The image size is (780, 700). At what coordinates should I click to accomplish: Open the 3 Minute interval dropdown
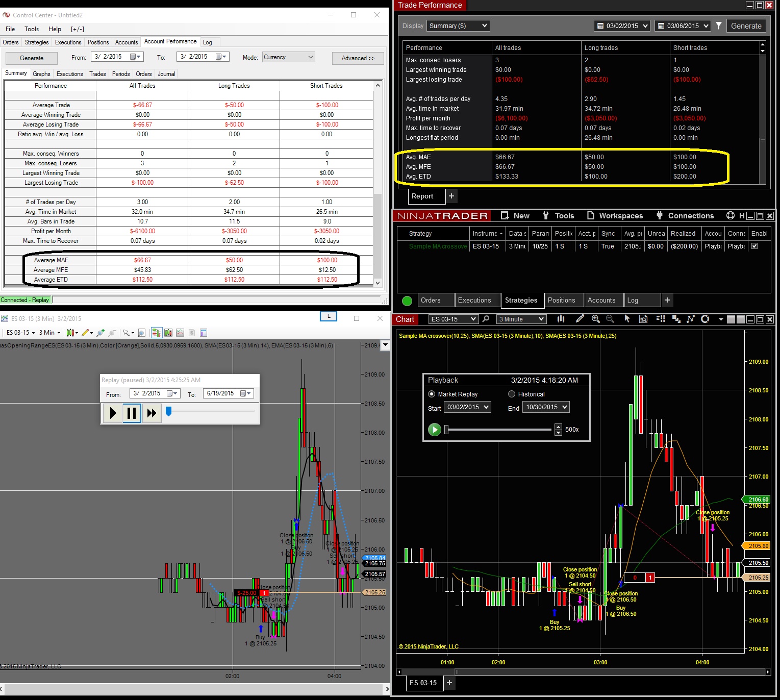point(521,319)
